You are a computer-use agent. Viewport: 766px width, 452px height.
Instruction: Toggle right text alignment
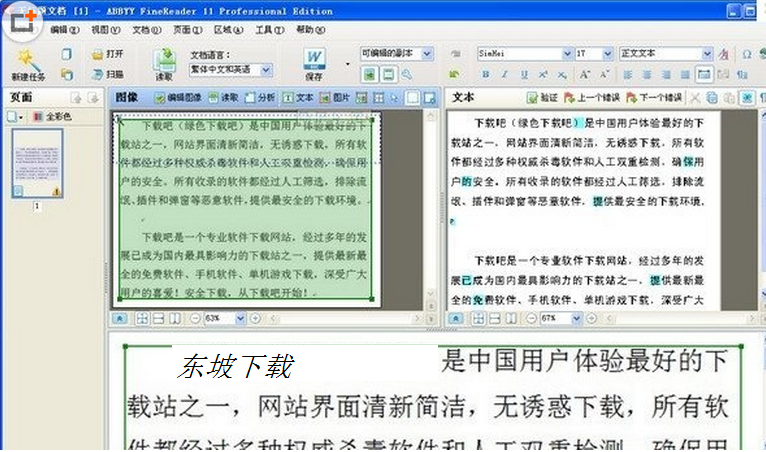click(x=666, y=74)
